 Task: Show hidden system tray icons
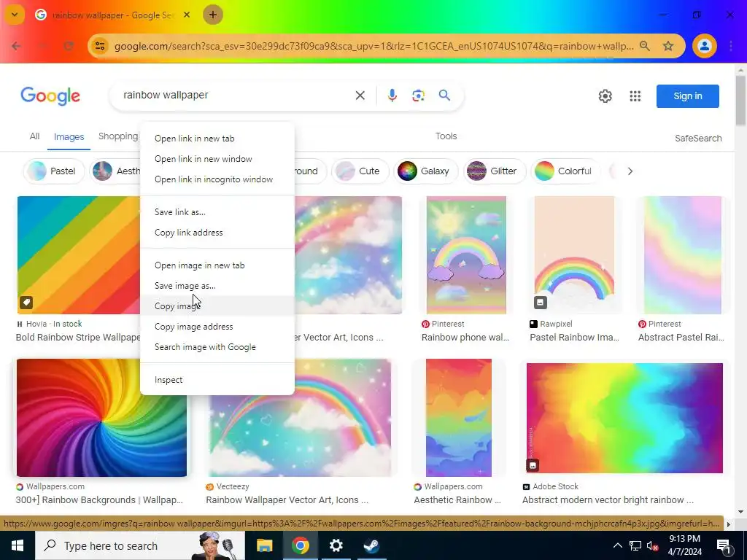[x=617, y=545]
